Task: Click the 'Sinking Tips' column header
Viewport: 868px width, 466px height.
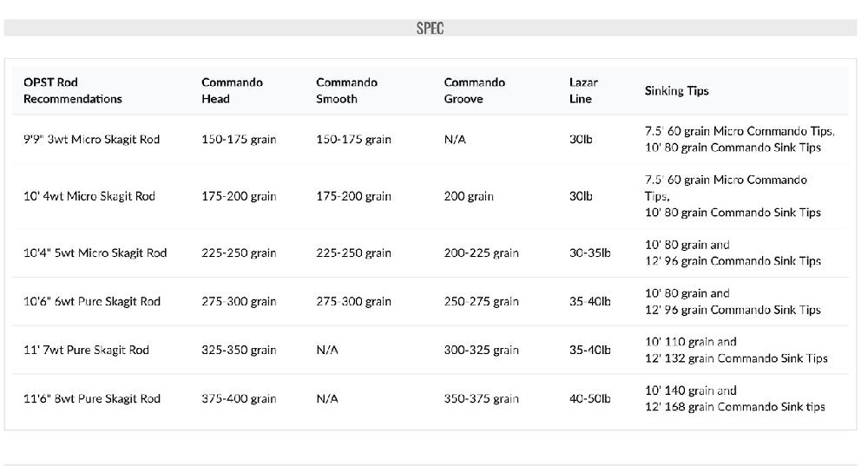Action: 676,91
